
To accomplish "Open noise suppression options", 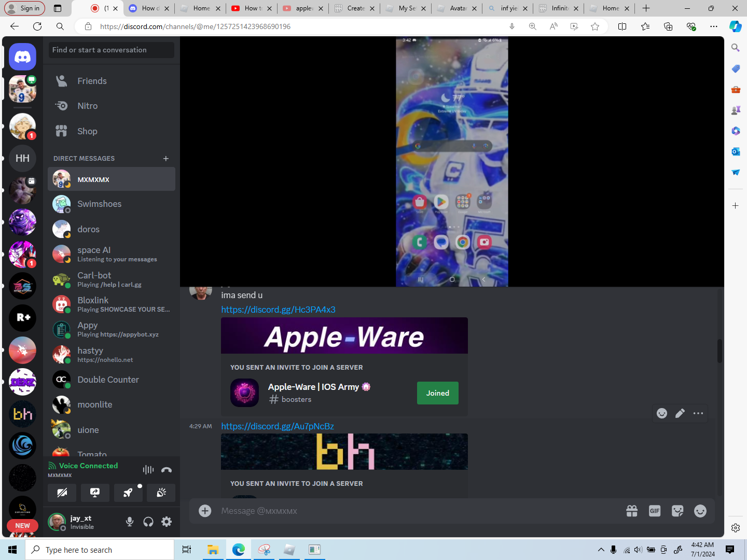I will pyautogui.click(x=148, y=470).
